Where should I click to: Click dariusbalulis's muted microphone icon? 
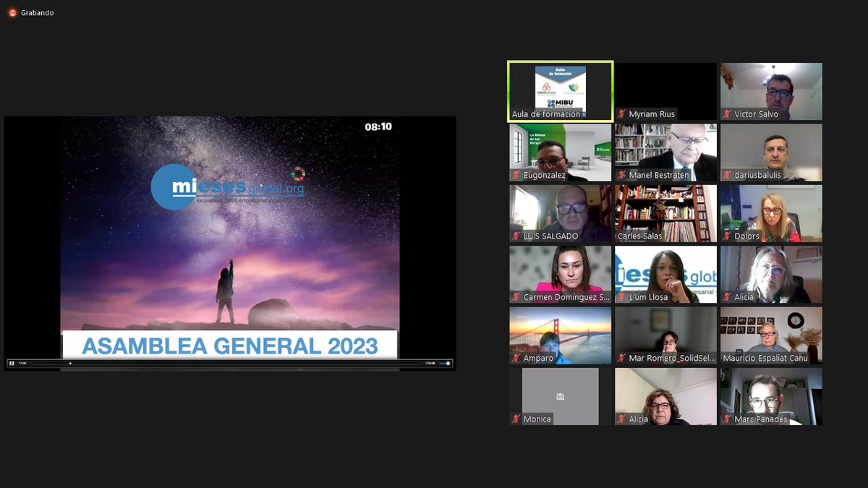[727, 175]
